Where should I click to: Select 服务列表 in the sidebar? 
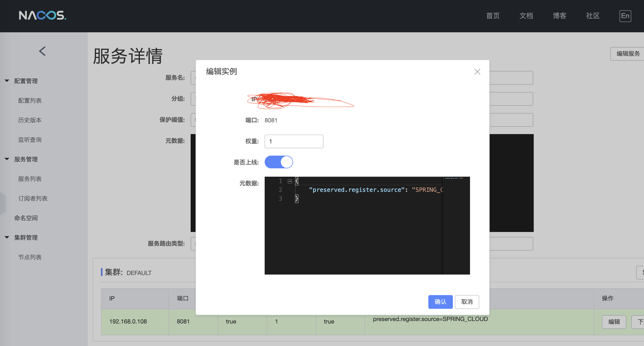[30, 179]
